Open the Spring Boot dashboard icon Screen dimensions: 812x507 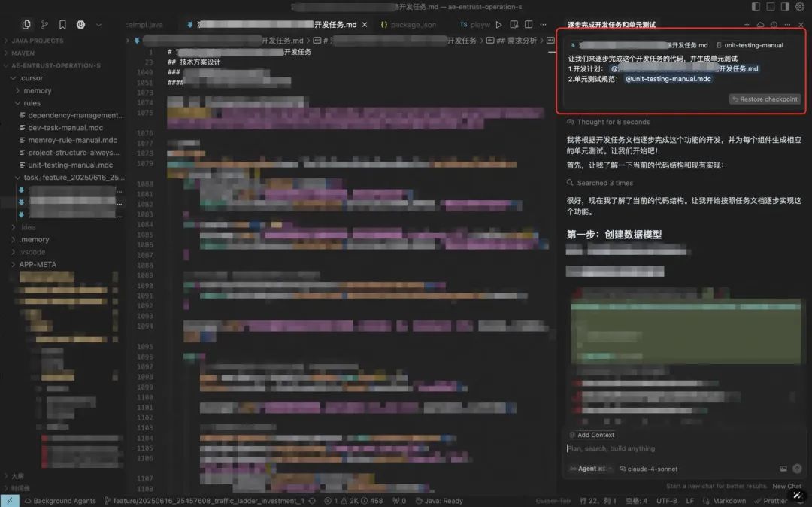pos(80,24)
